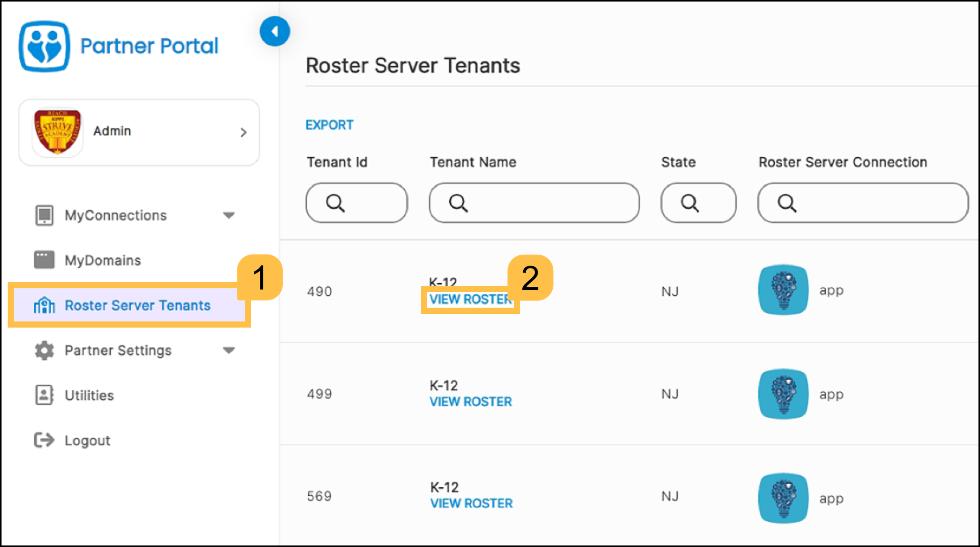Open VIEW ROSTER for tenant 569

click(471, 503)
